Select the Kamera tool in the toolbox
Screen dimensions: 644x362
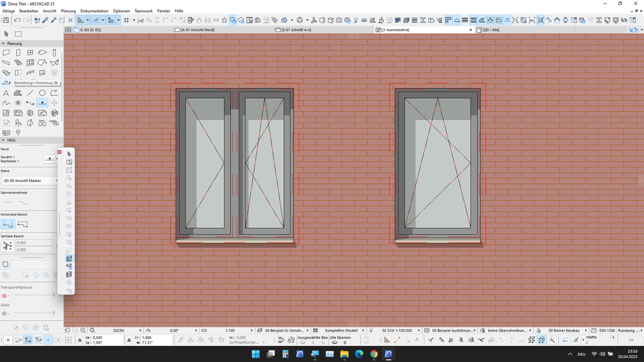coord(6,122)
